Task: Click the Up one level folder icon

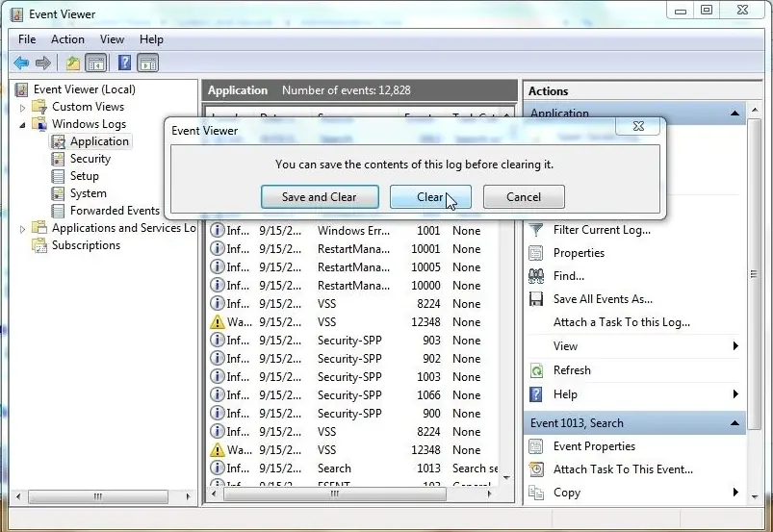Action: tap(73, 63)
